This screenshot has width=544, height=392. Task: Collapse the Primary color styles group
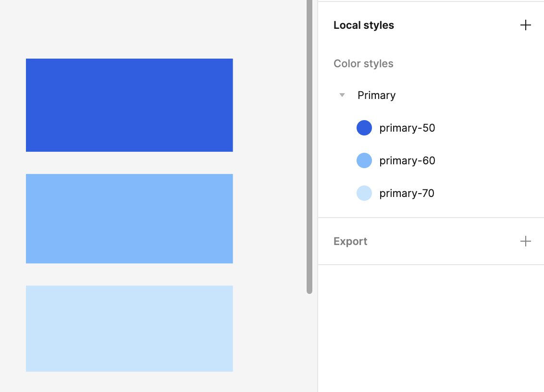tap(342, 95)
